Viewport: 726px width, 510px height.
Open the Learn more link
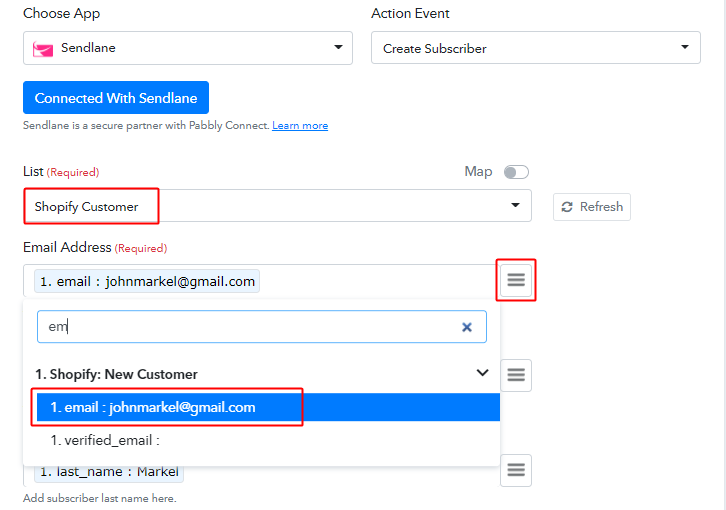pyautogui.click(x=300, y=126)
